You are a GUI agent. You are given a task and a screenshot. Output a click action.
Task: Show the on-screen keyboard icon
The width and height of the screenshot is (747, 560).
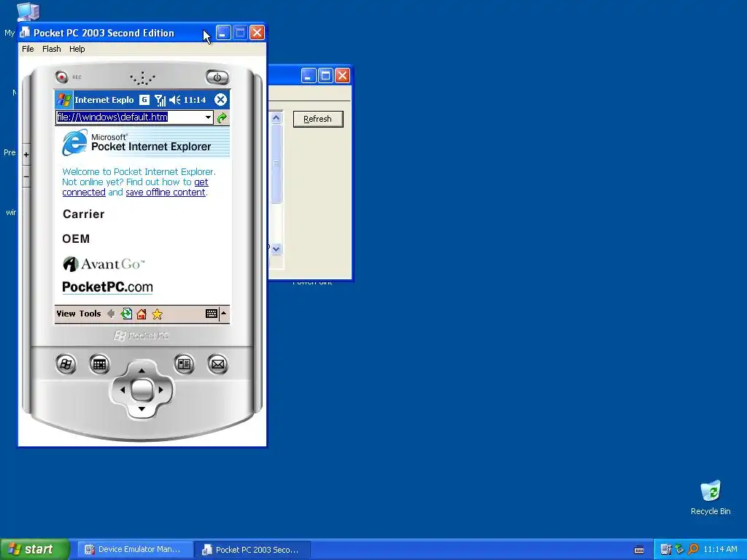tap(212, 314)
